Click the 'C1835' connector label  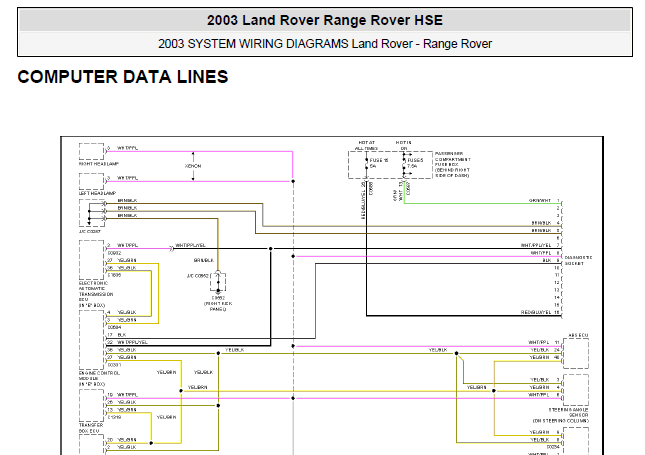[114, 275]
